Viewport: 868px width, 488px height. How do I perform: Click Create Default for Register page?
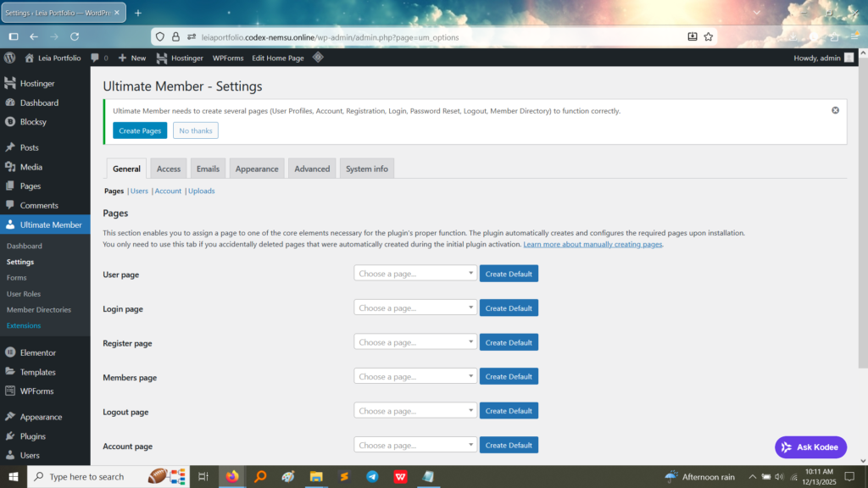pos(509,342)
